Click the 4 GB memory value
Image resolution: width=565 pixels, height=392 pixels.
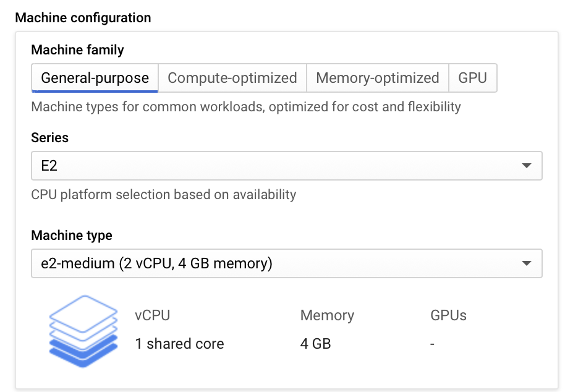point(315,344)
